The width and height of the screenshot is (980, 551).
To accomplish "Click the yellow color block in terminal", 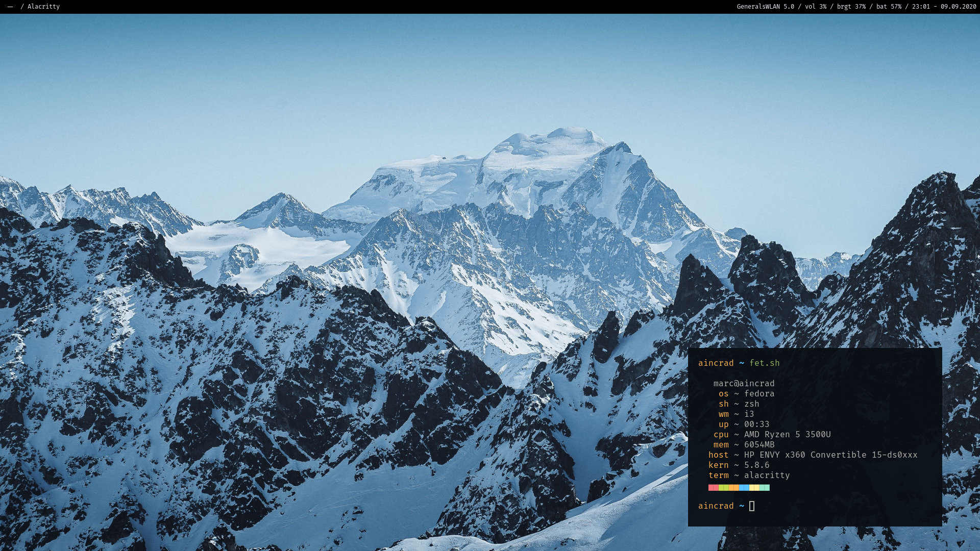I will (x=754, y=488).
